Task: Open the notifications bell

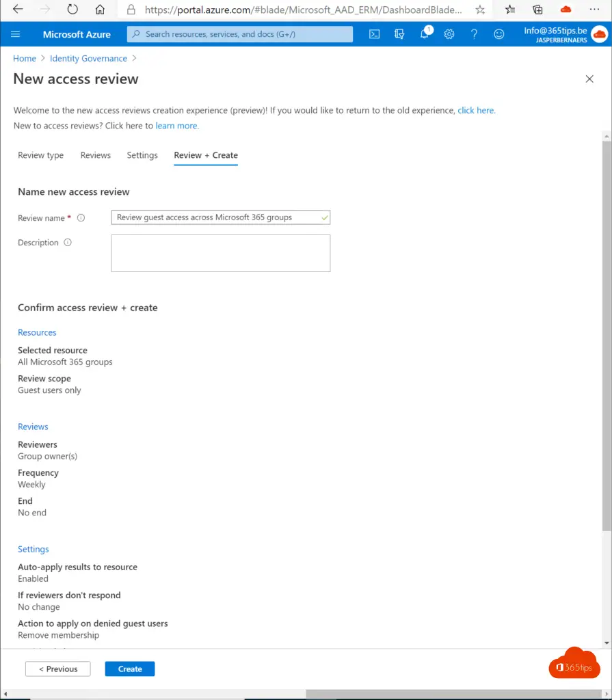Action: [425, 33]
